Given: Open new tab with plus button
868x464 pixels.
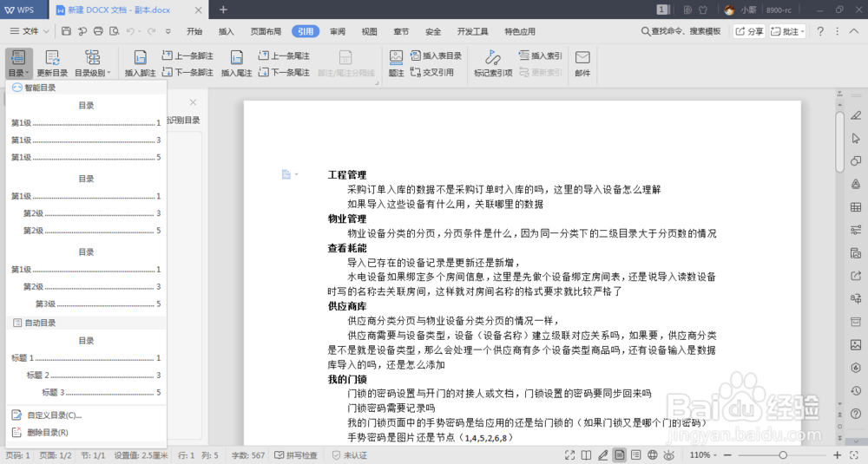Looking at the screenshot, I should [x=223, y=10].
